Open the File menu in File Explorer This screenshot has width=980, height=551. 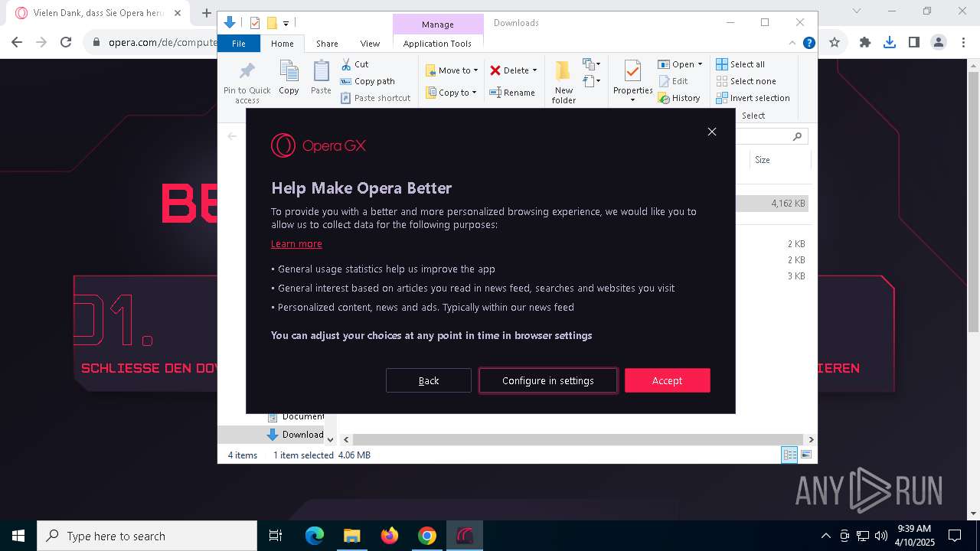pos(239,44)
